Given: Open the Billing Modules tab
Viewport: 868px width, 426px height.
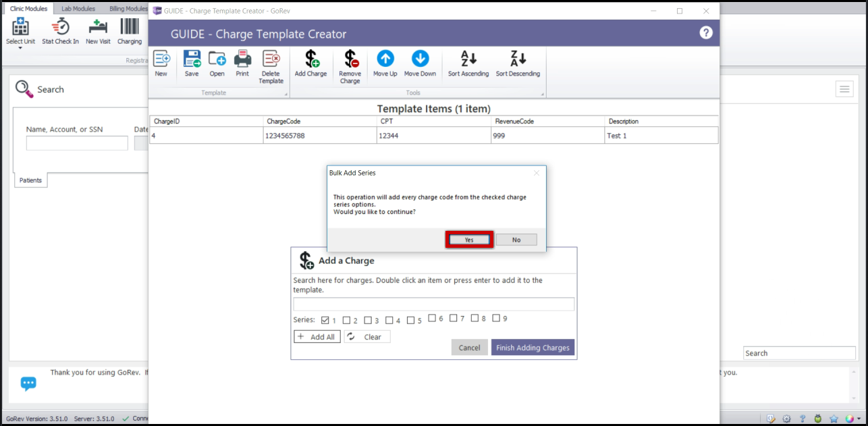Looking at the screenshot, I should coord(128,9).
